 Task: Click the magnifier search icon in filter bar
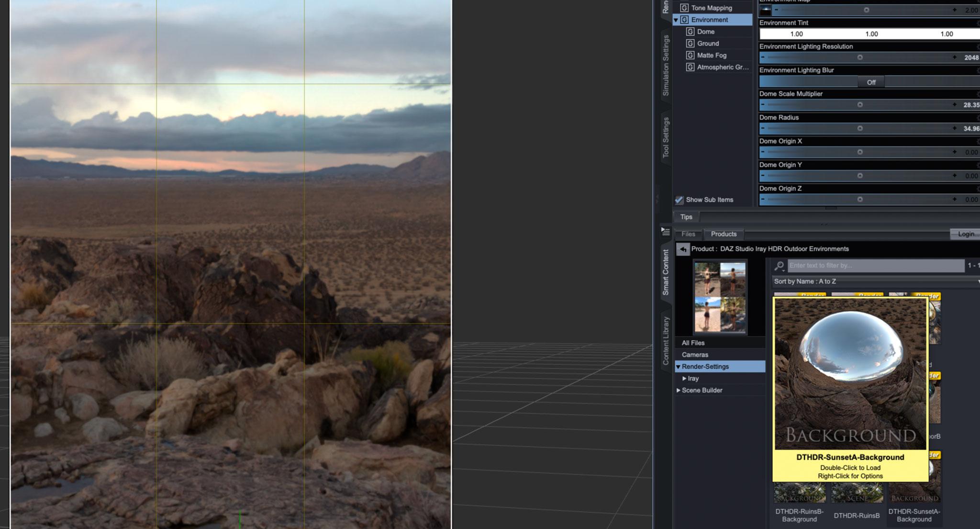coord(779,266)
